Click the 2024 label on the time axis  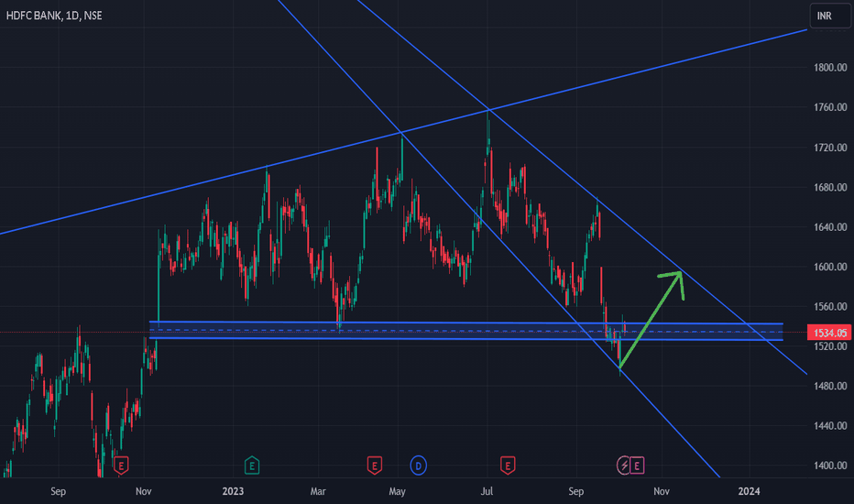tap(749, 491)
